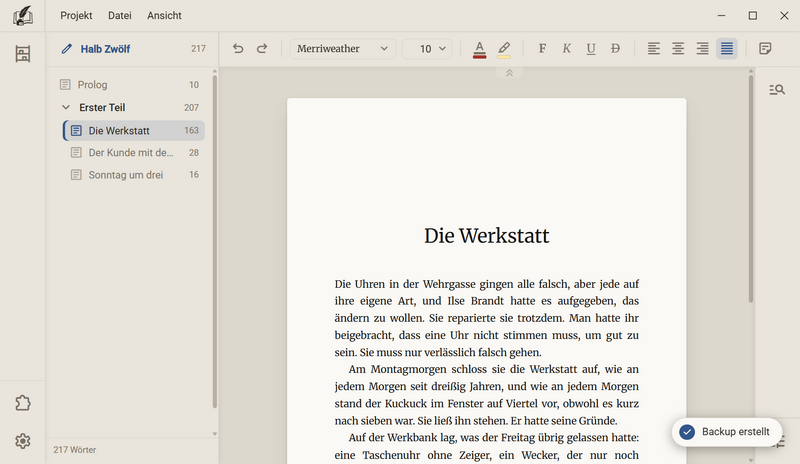This screenshot has height=464, width=800.
Task: Align text right
Action: 703,48
